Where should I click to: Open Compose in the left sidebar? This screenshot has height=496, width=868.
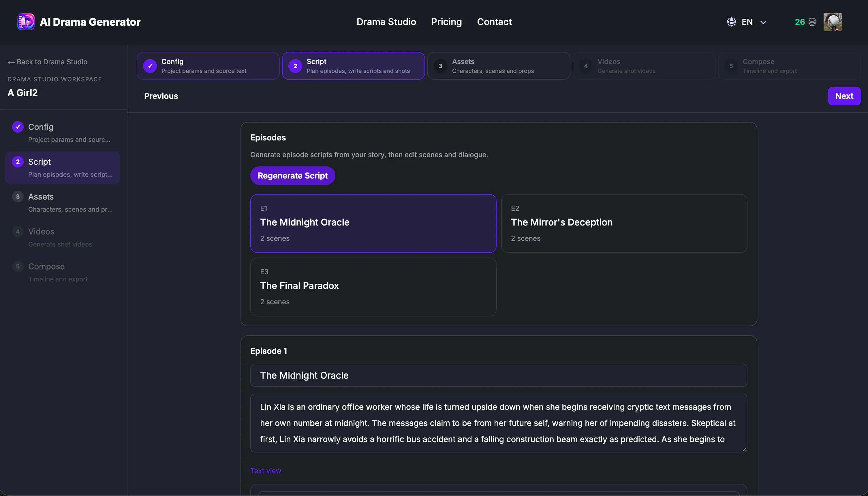pyautogui.click(x=63, y=272)
